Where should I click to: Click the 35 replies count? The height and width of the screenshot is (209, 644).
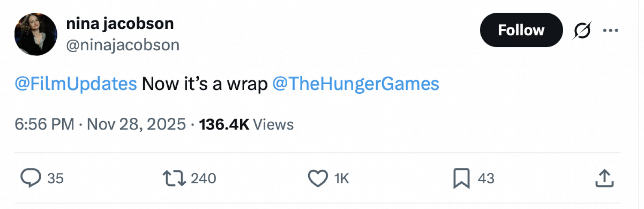pos(55,178)
